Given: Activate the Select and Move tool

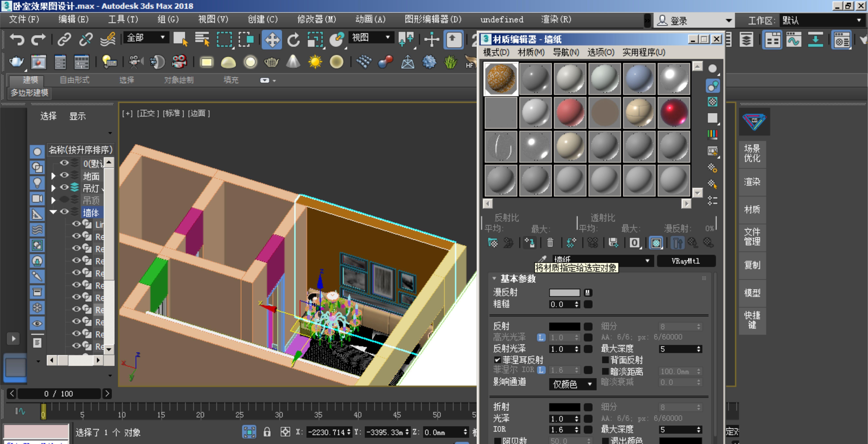Looking at the screenshot, I should click(272, 40).
